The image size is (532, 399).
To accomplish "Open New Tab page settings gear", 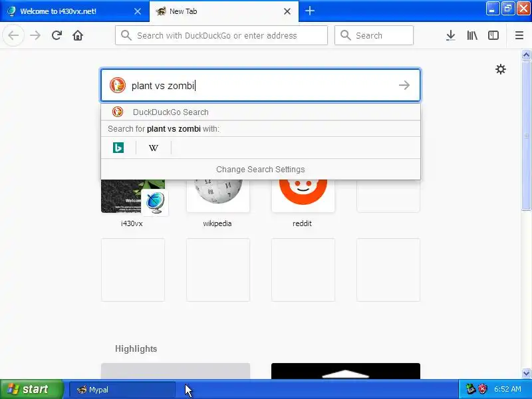I will point(501,69).
